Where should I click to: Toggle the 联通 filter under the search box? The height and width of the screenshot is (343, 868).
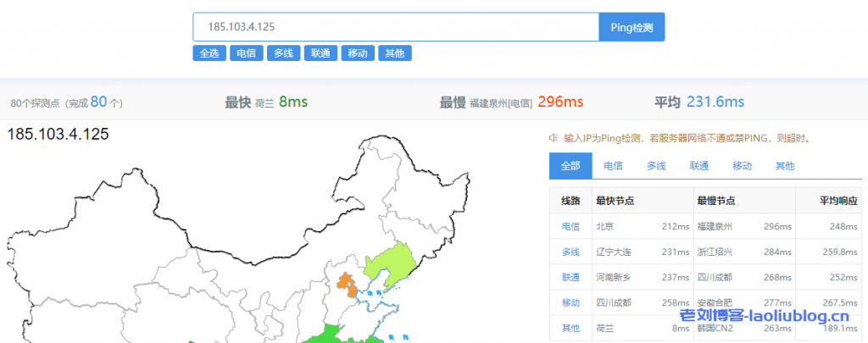(320, 53)
